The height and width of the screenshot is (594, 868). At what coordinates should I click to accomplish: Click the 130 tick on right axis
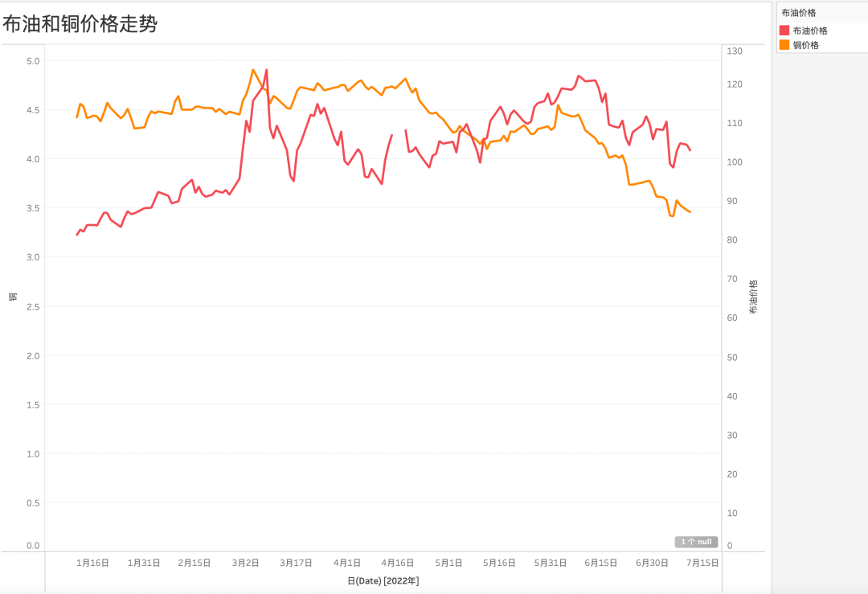click(735, 51)
